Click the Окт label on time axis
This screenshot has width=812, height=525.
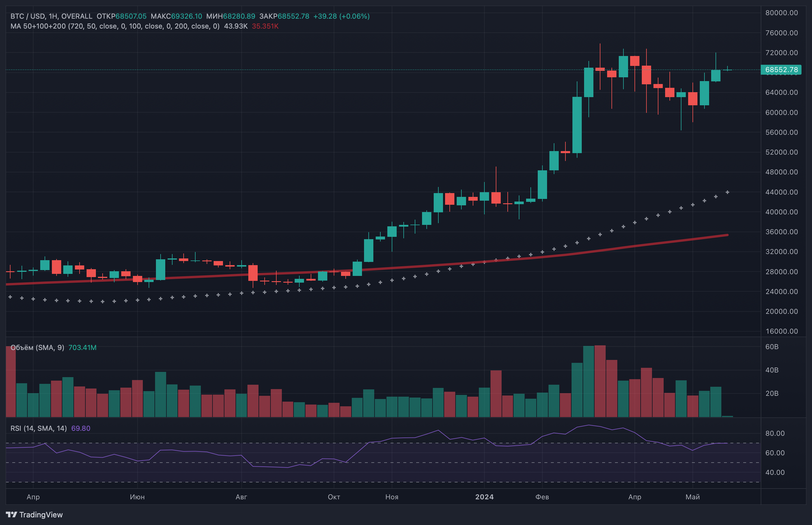point(334,497)
